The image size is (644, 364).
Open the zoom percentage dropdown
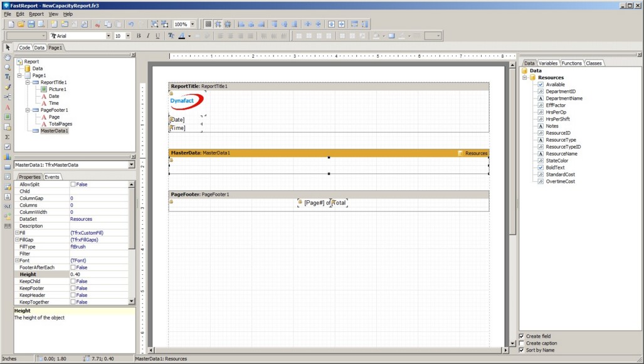[193, 24]
